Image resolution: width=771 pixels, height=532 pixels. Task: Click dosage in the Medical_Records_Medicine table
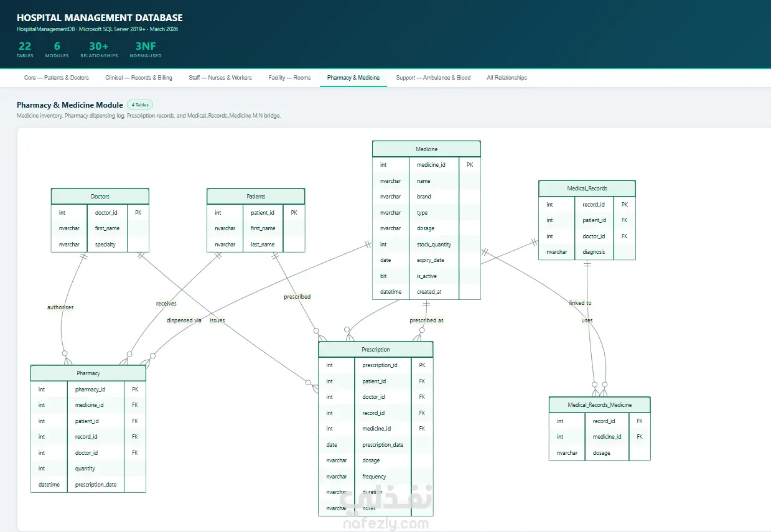pyautogui.click(x=601, y=453)
